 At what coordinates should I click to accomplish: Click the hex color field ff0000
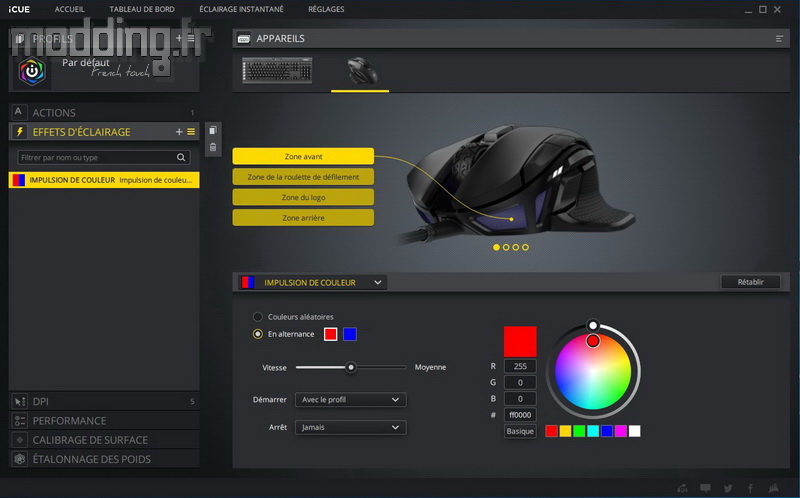[520, 415]
